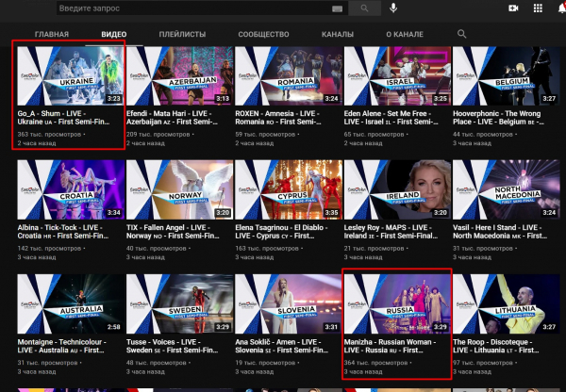Open the on-screen keyboard icon in search field
566x392 pixels.
point(336,8)
